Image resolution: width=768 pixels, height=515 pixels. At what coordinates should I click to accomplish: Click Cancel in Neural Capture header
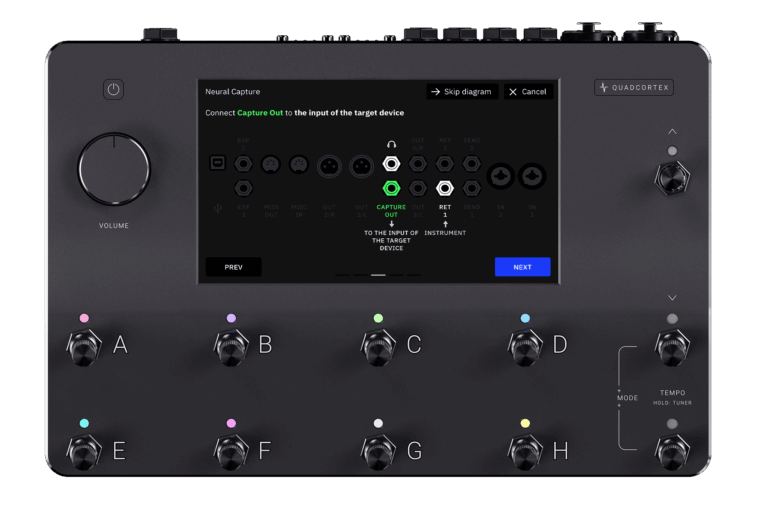[x=527, y=92]
